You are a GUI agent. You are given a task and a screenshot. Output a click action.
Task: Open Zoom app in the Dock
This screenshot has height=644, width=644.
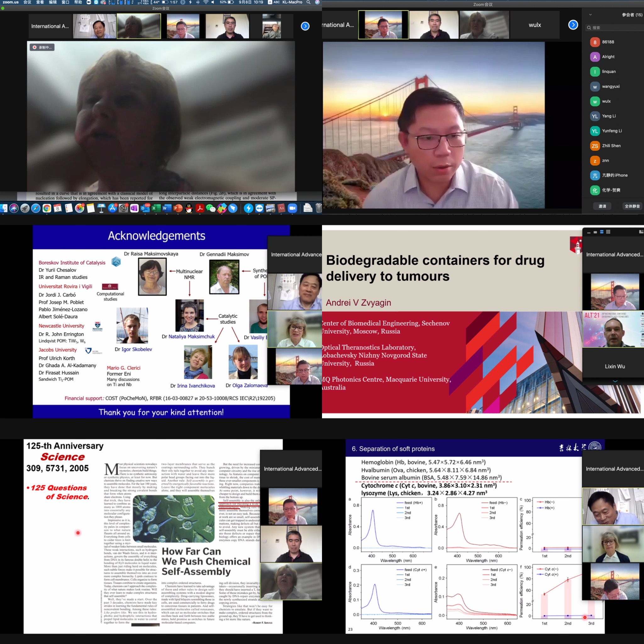[x=292, y=208]
